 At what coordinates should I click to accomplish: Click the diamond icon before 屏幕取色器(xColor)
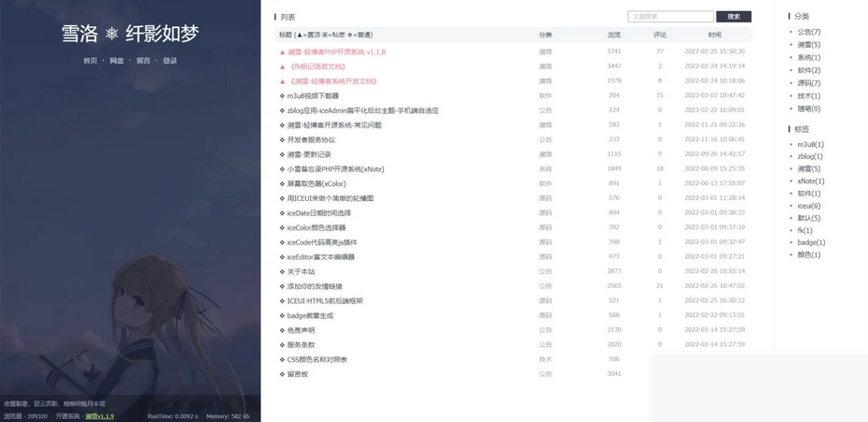[x=282, y=184]
